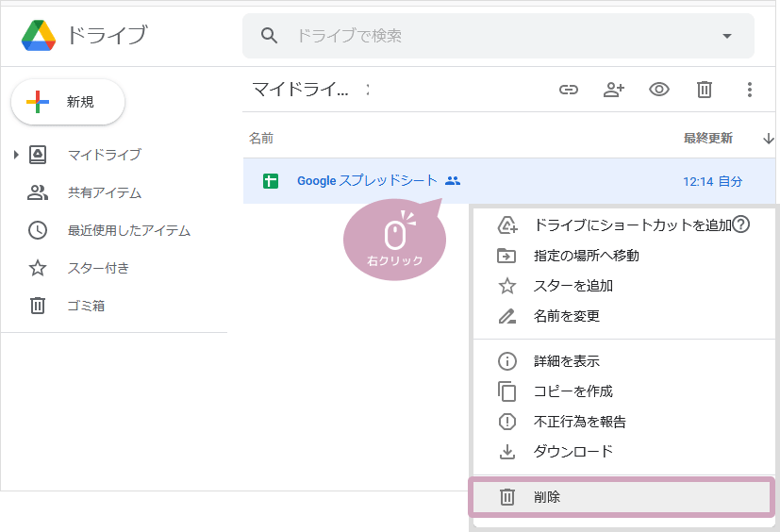Click the help icon beside shortcut option
The image size is (780, 532).
(741, 224)
